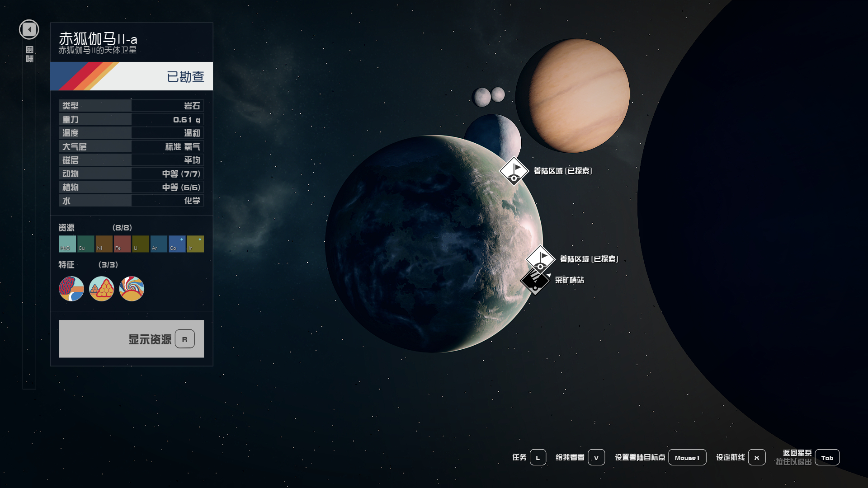Select the H2O resource tile

tap(67, 244)
